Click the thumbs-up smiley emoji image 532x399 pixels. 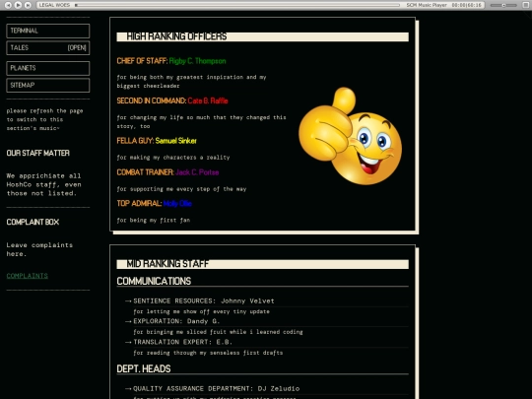(x=350, y=136)
